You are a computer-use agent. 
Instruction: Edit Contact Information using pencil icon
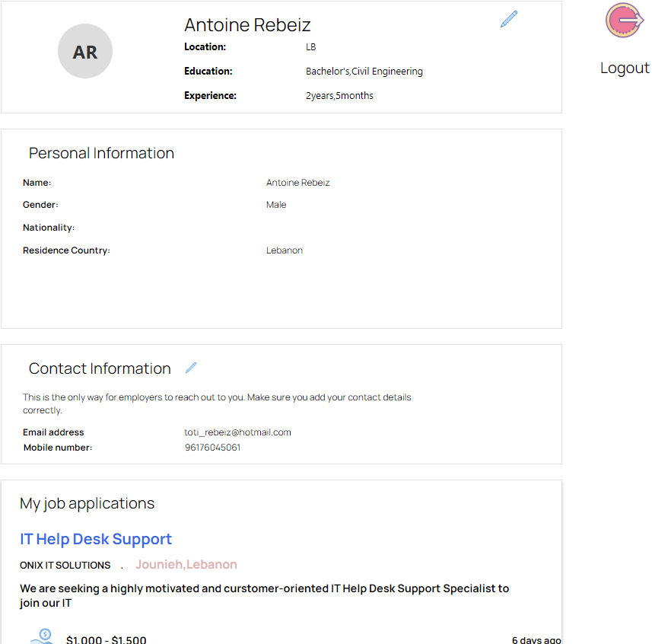pos(191,368)
